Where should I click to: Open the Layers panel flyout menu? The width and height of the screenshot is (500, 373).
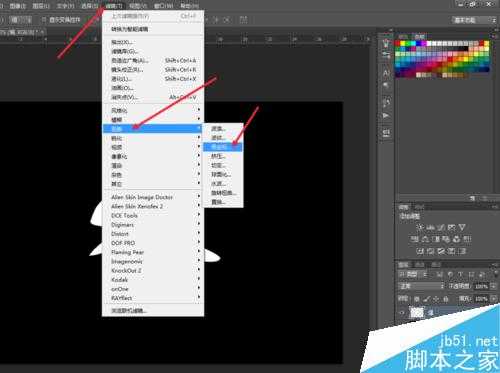pyautogui.click(x=494, y=265)
